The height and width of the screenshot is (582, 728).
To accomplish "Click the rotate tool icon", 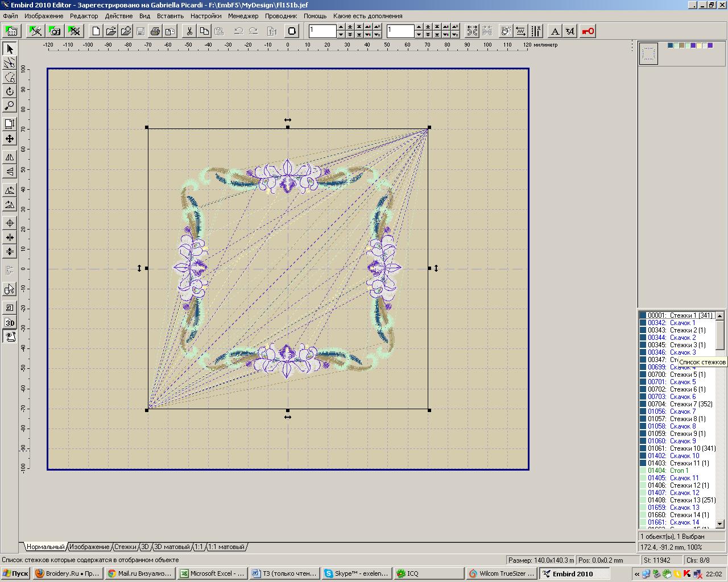I will point(10,92).
